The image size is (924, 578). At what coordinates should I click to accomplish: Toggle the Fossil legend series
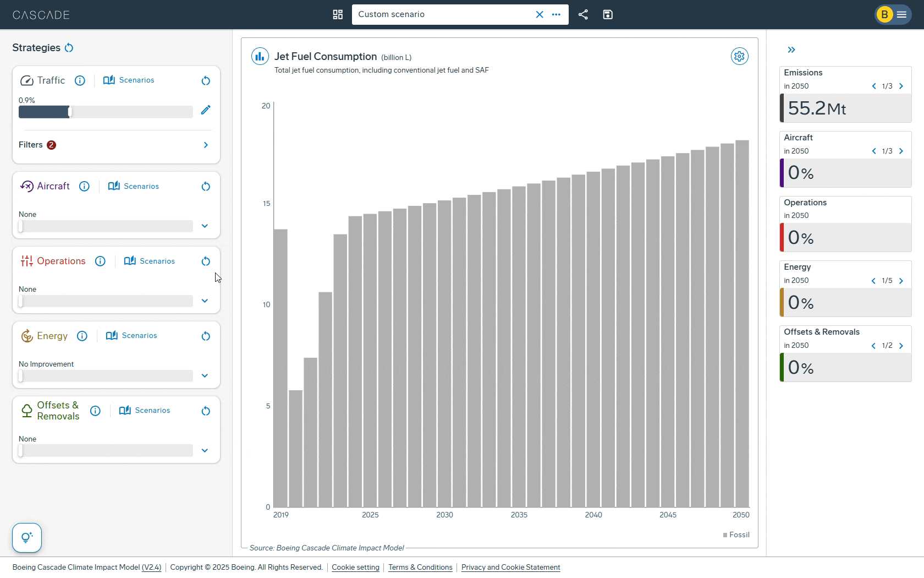(x=736, y=535)
